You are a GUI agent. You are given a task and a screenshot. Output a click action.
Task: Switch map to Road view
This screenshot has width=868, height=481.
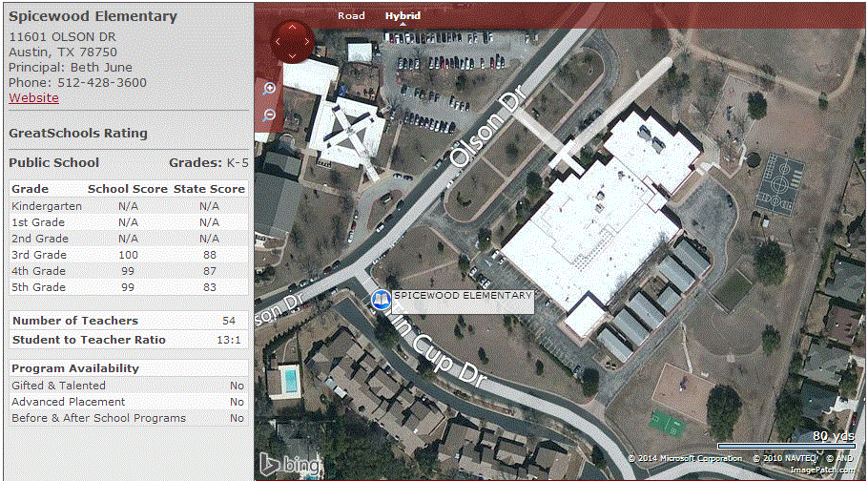coord(352,15)
